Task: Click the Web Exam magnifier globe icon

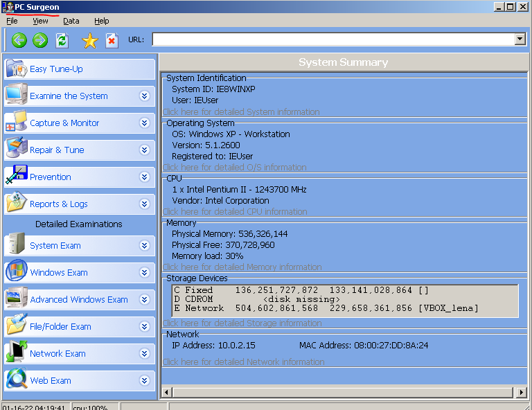Action: pyautogui.click(x=17, y=378)
